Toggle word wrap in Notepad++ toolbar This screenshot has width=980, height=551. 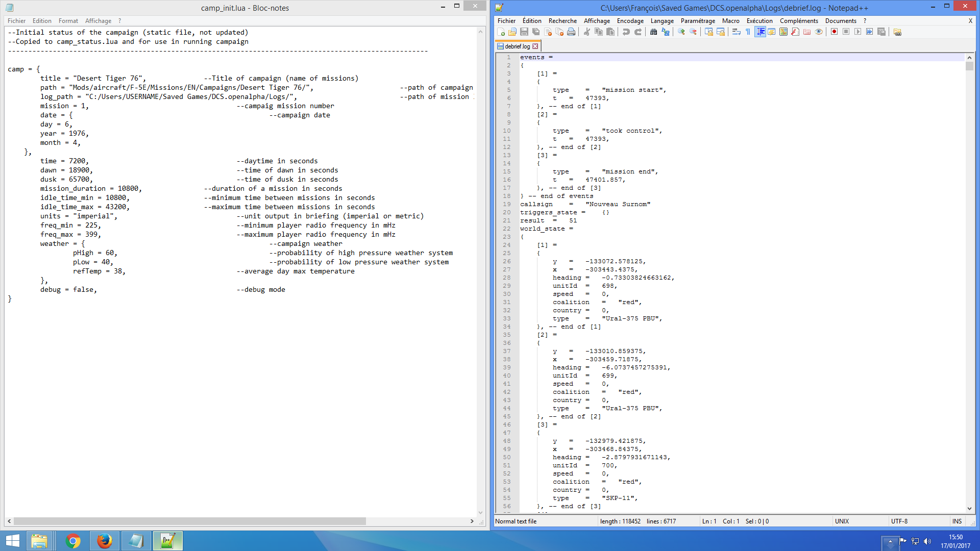click(x=736, y=32)
